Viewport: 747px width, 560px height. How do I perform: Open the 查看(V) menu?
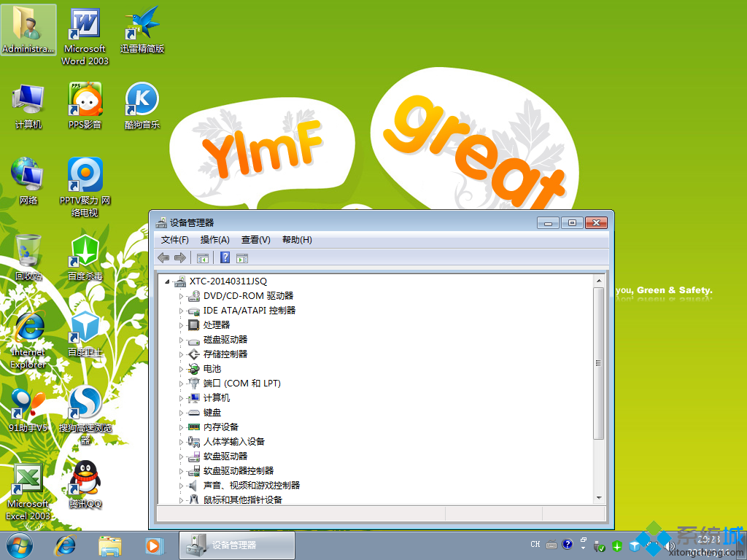coord(256,240)
